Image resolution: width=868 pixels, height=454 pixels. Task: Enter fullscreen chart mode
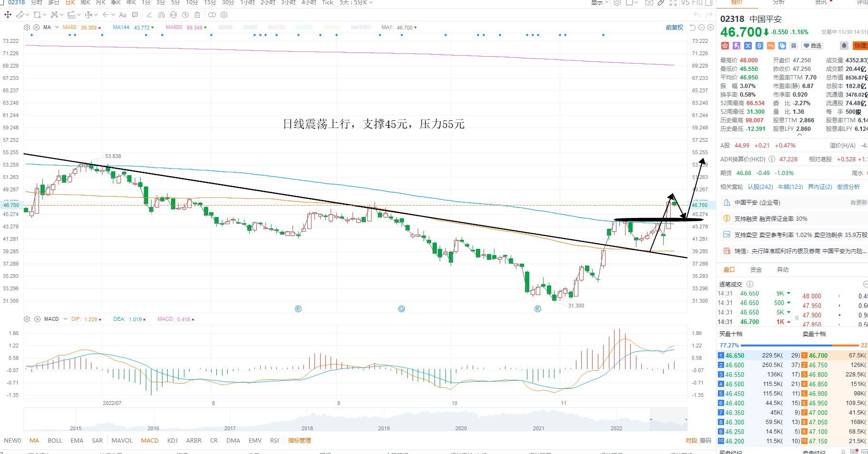673,2
